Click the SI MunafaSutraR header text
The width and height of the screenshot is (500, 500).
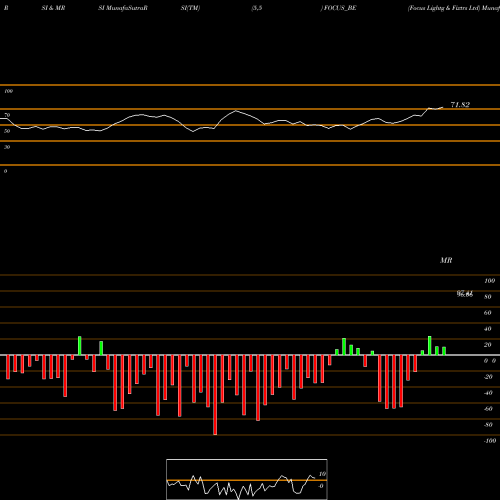tap(123, 8)
